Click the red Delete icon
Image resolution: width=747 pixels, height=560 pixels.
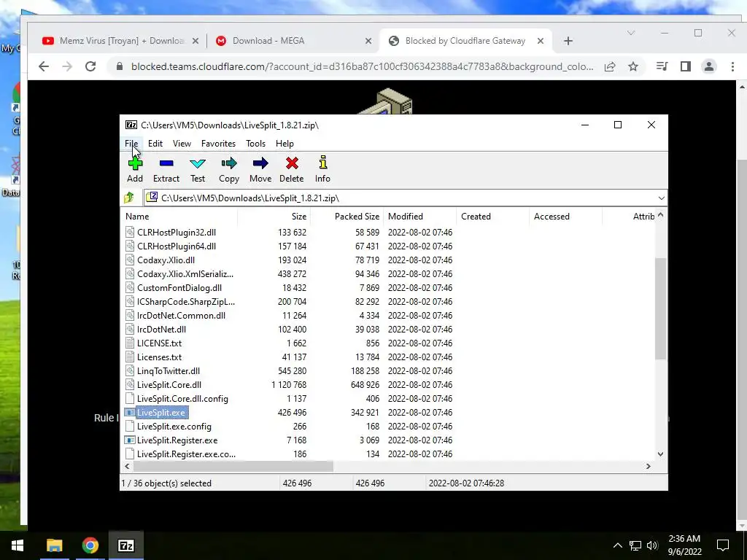click(292, 163)
